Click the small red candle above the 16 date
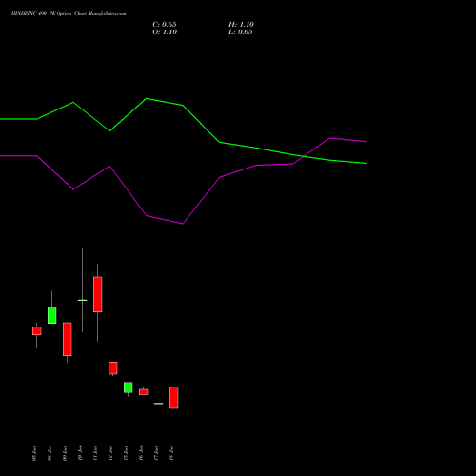The image size is (476, 476). pyautogui.click(x=144, y=392)
